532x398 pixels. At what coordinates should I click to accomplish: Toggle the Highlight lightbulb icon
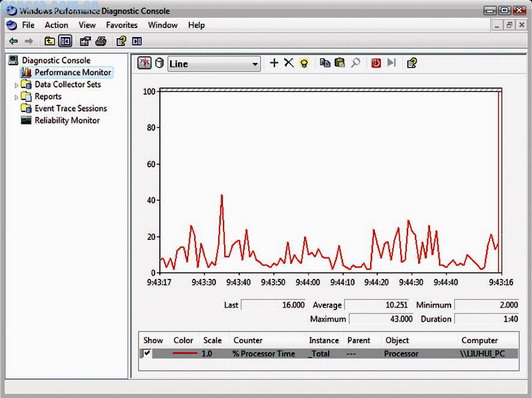point(304,63)
